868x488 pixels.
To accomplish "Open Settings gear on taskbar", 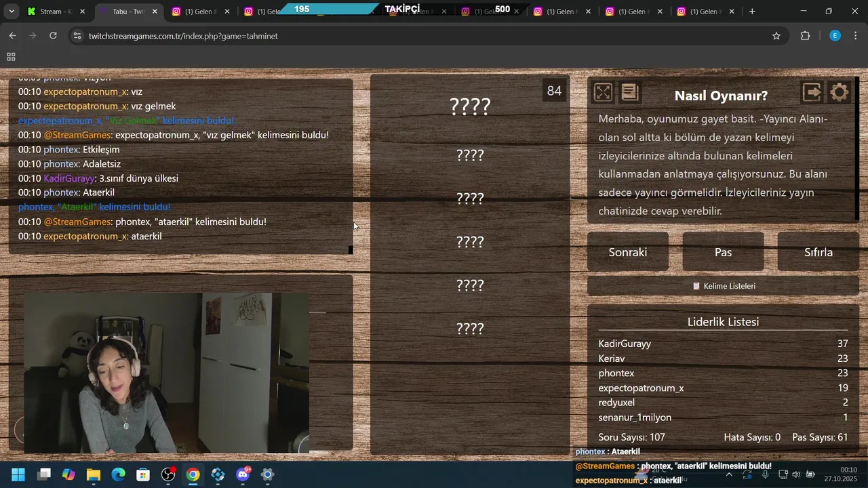I will coord(268,474).
